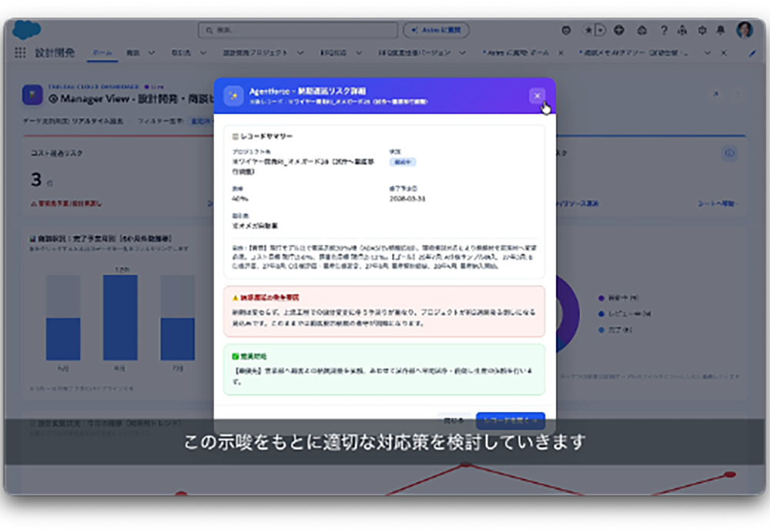
Task: Select the ホーム tab
Action: (x=102, y=52)
